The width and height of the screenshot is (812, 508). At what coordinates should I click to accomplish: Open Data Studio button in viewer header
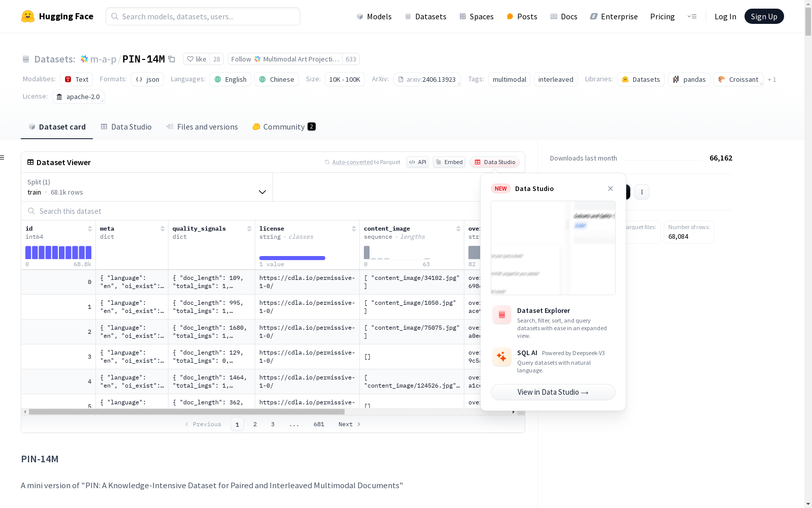tap(495, 162)
